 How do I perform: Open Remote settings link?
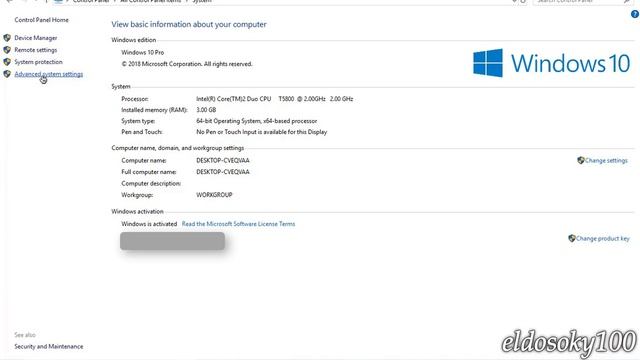click(36, 50)
